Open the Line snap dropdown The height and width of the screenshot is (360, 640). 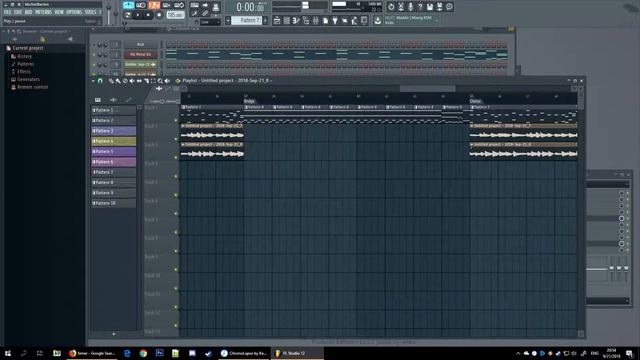click(211, 22)
